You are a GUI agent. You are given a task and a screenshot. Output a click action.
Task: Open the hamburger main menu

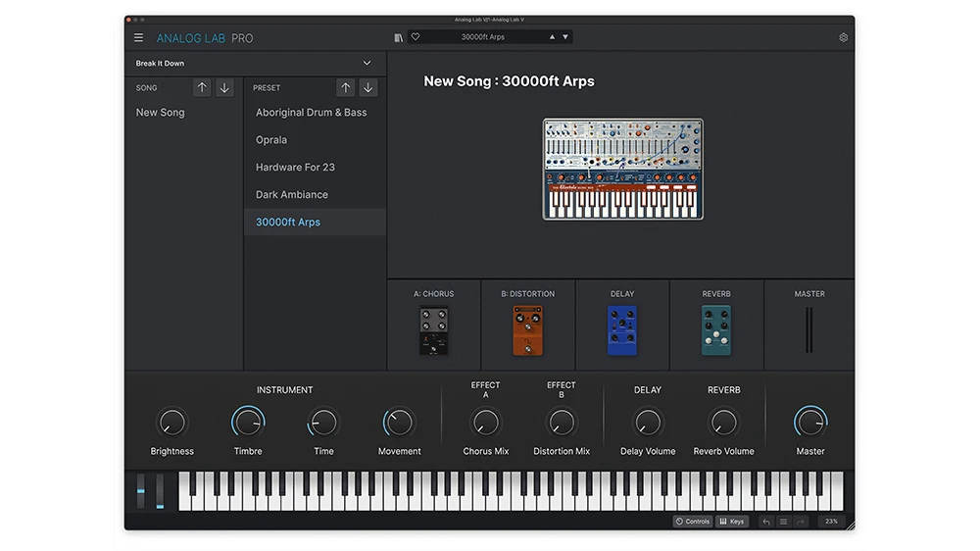point(138,38)
